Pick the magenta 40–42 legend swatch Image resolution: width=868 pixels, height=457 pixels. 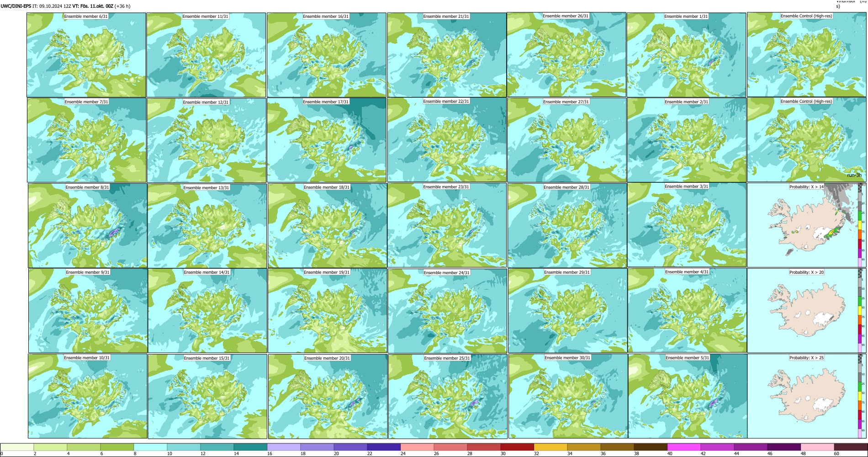click(x=684, y=447)
